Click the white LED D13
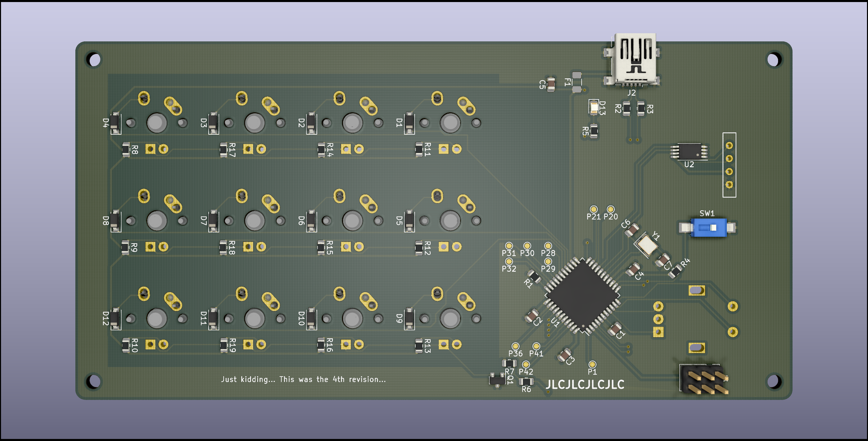The height and width of the screenshot is (441, 868). pos(594,107)
